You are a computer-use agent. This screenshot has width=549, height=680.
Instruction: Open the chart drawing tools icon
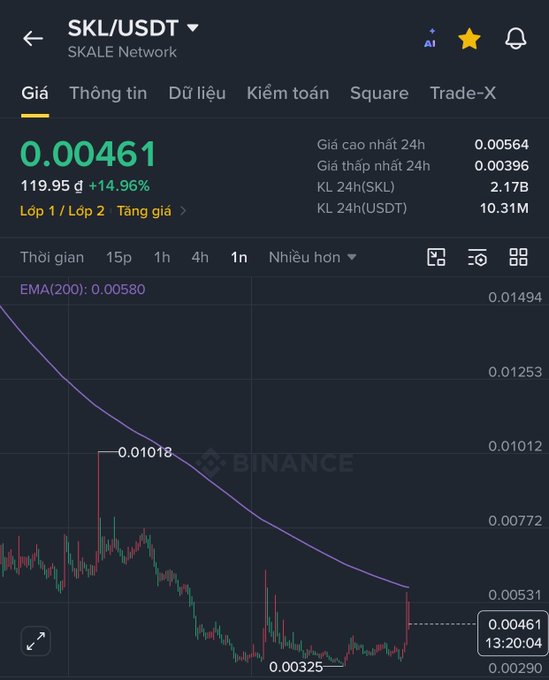436,257
